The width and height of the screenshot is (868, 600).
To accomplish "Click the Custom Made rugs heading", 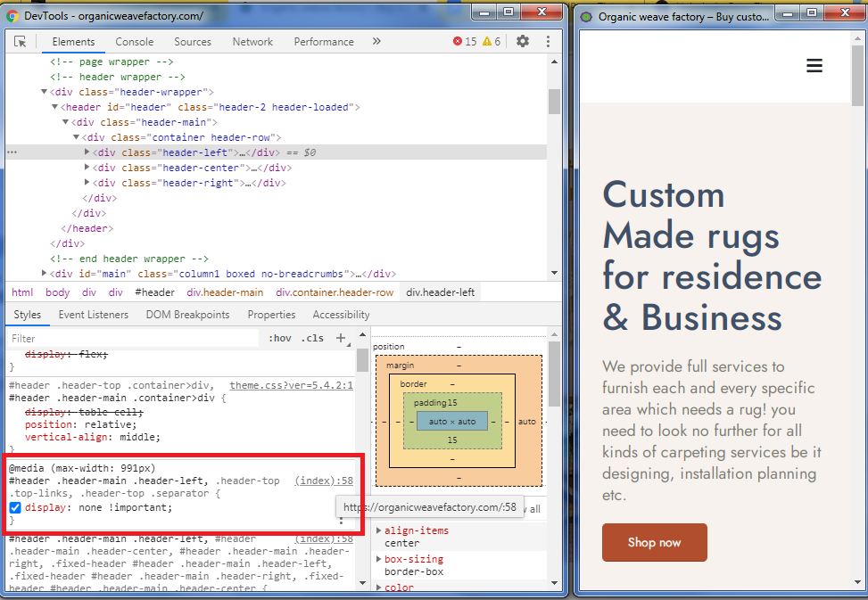I will point(712,256).
